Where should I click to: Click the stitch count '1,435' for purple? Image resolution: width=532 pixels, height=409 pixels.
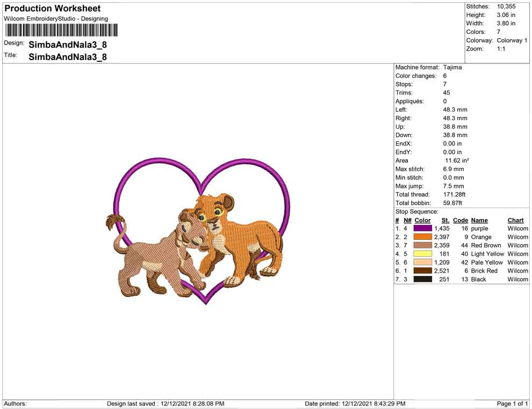[442, 229]
